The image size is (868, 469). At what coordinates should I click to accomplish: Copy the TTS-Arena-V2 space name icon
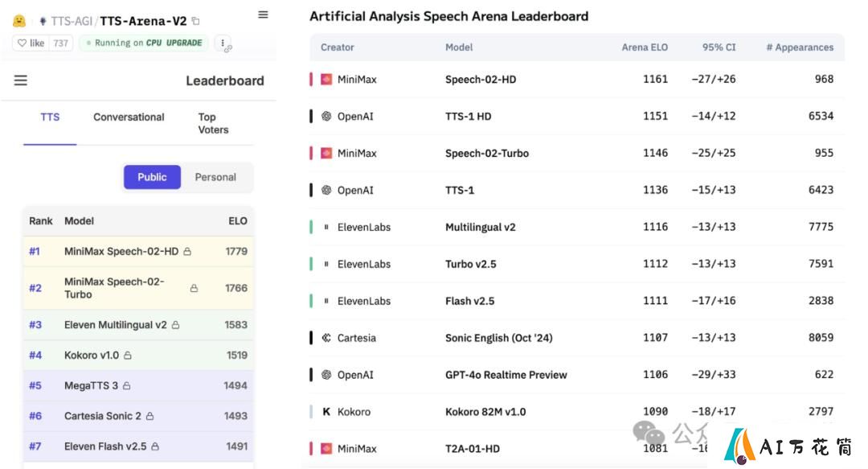click(x=195, y=21)
